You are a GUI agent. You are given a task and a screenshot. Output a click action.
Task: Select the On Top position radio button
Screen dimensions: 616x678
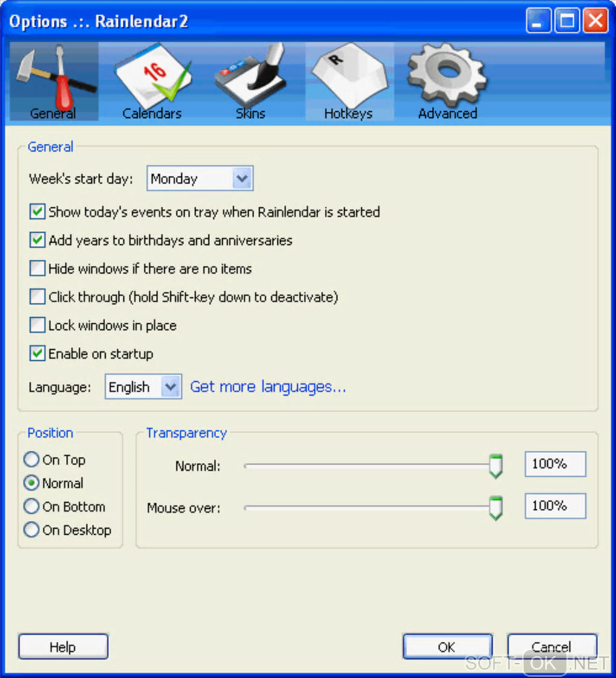(x=31, y=459)
